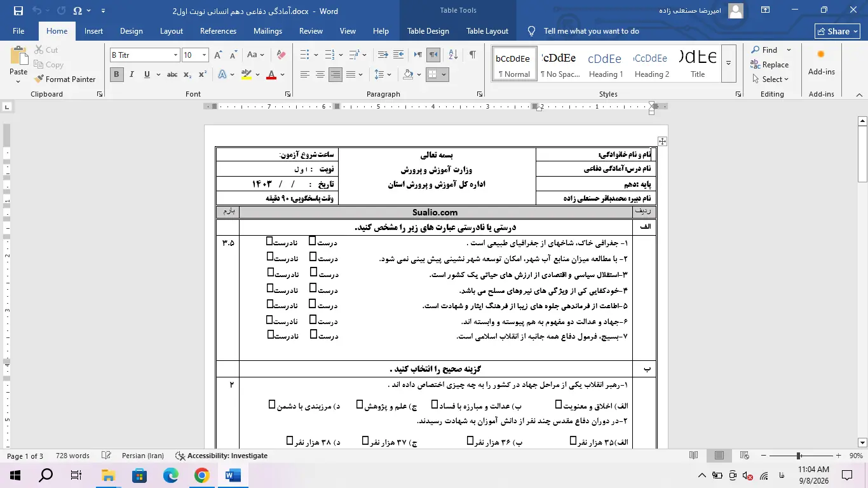This screenshot has height=488, width=868.
Task: Click Accessibility: Investigate in status bar
Action: click(222, 456)
